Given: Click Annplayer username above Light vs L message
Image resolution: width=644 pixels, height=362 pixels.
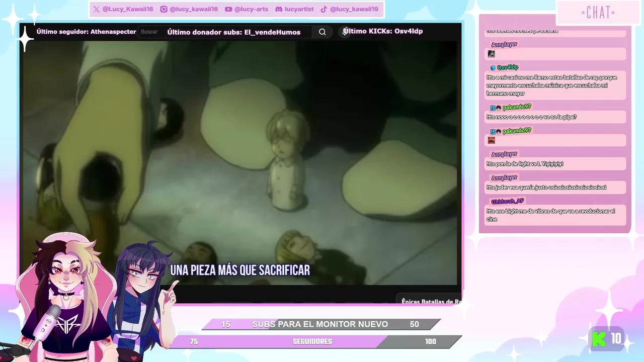Looking at the screenshot, I should click(504, 154).
